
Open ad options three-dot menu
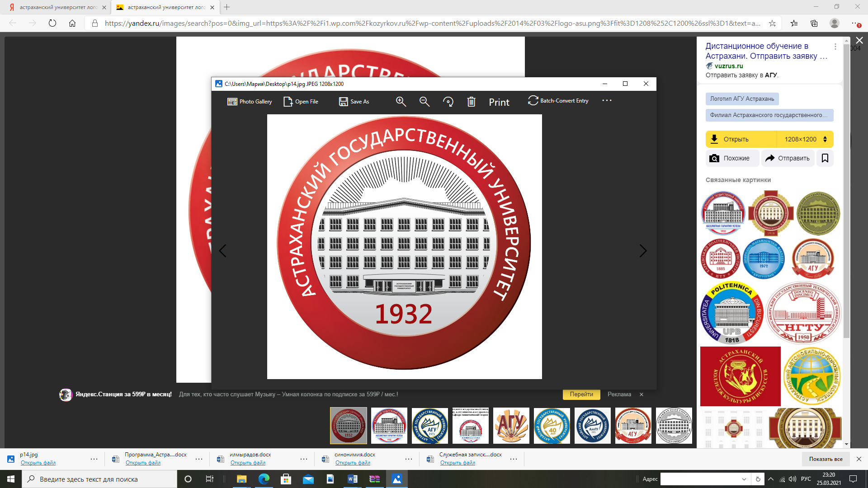[x=835, y=47]
